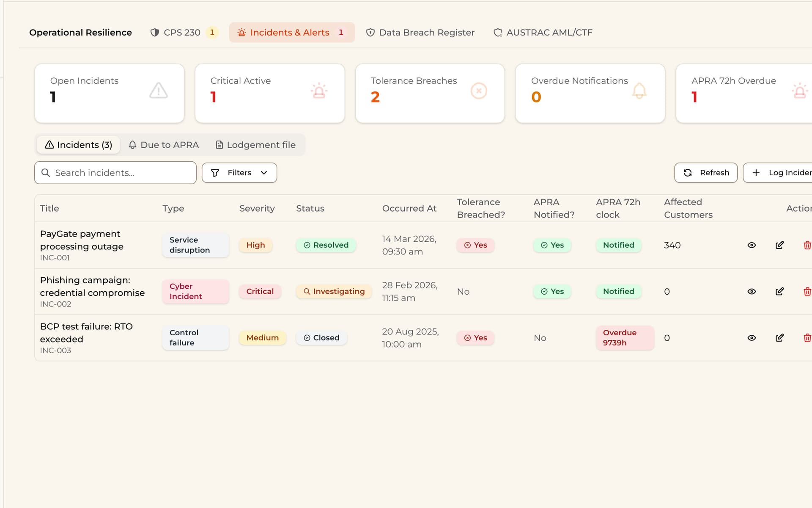Screen dimensions: 812x508
Task: Click the Operational Resilience heading
Action: point(80,33)
